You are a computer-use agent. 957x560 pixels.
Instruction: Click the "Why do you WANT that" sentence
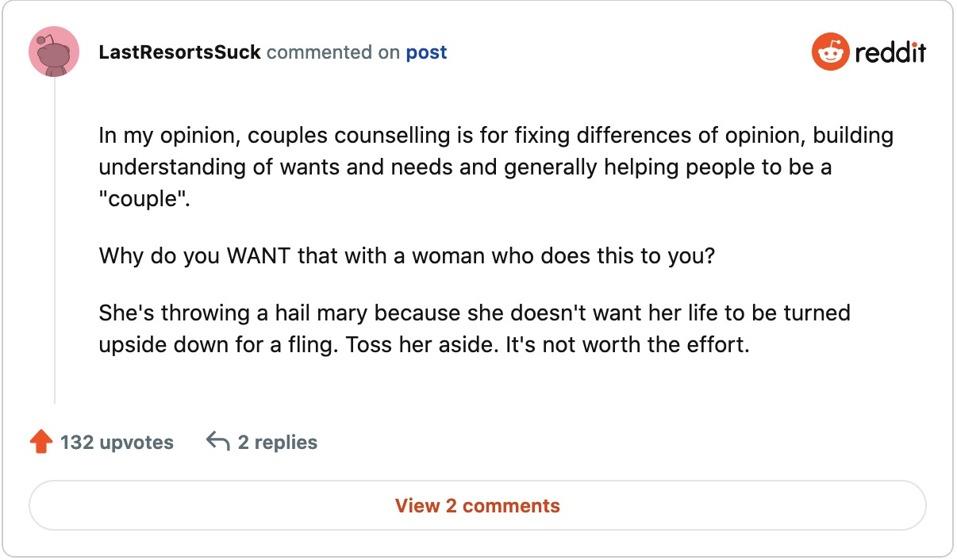(407, 257)
